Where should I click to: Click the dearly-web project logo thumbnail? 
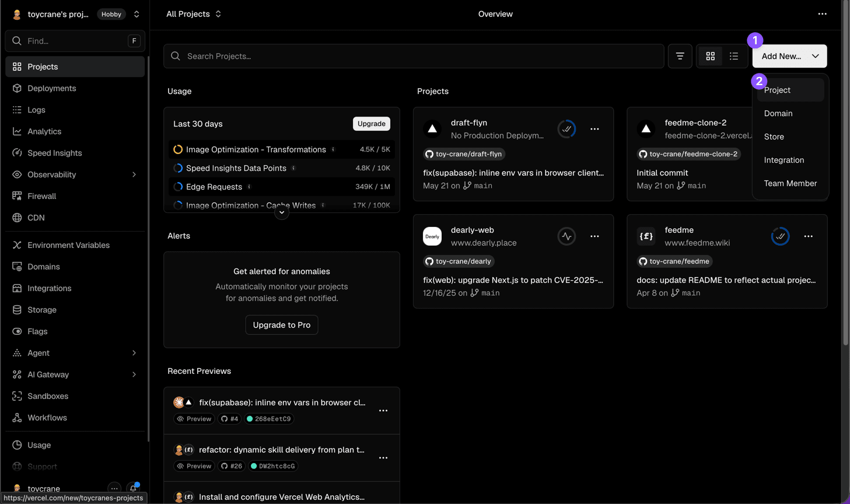coord(432,236)
